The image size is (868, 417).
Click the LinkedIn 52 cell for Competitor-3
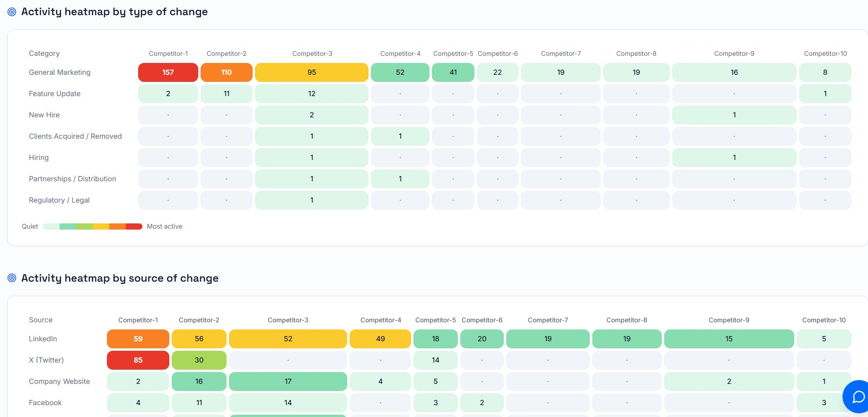[x=288, y=339]
